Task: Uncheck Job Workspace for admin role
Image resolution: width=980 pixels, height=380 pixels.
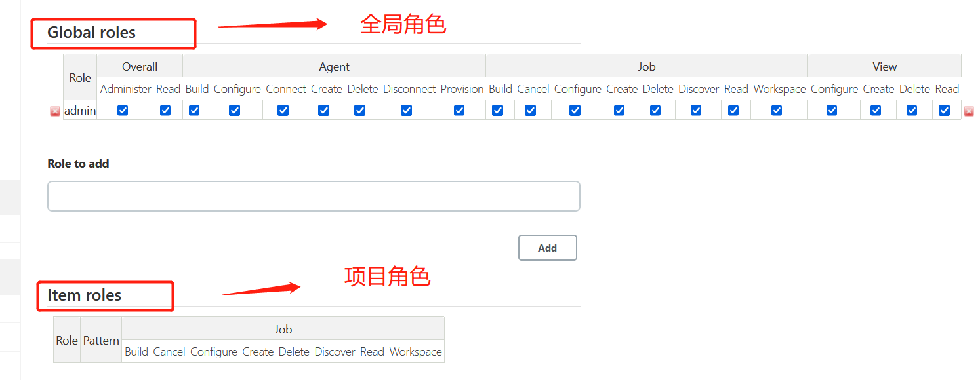Action: pyautogui.click(x=777, y=111)
